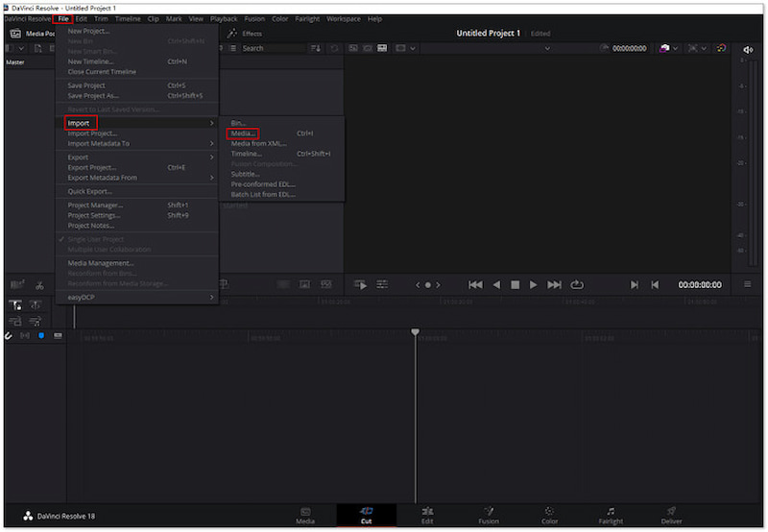The image size is (768, 532).
Task: Switch to the Color page
Action: pyautogui.click(x=549, y=516)
